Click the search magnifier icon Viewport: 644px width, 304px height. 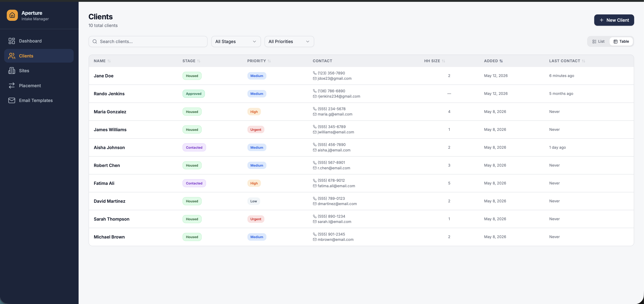click(95, 42)
